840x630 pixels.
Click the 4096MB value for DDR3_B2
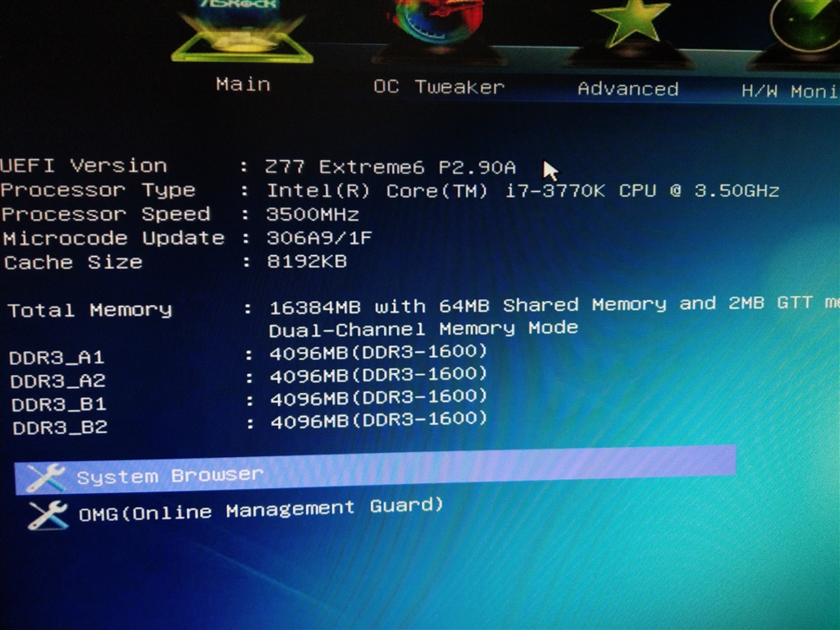379,421
